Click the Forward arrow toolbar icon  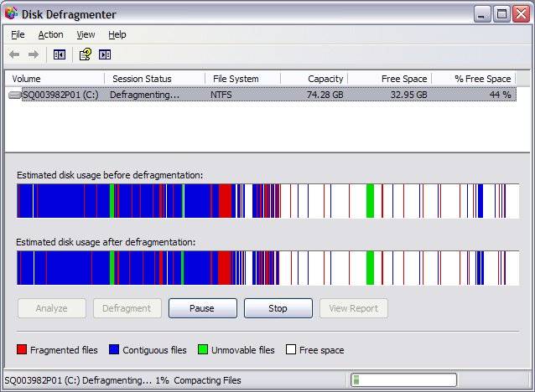[34, 54]
